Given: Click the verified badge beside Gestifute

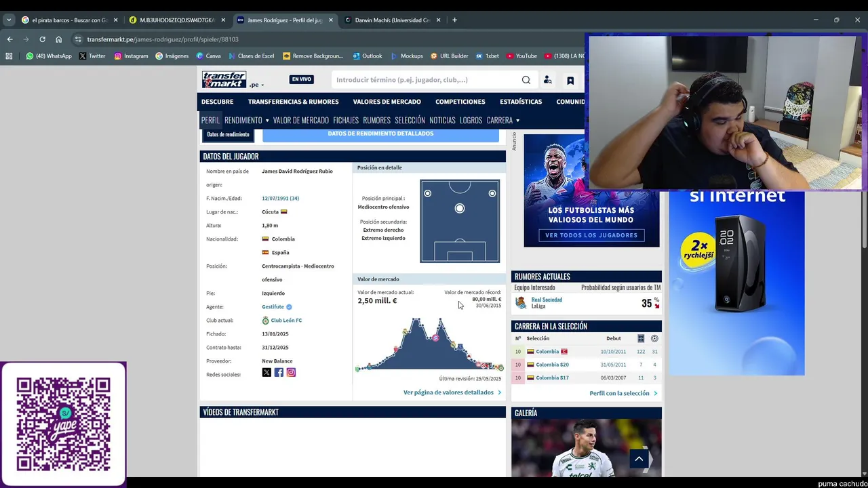Looking at the screenshot, I should [289, 307].
